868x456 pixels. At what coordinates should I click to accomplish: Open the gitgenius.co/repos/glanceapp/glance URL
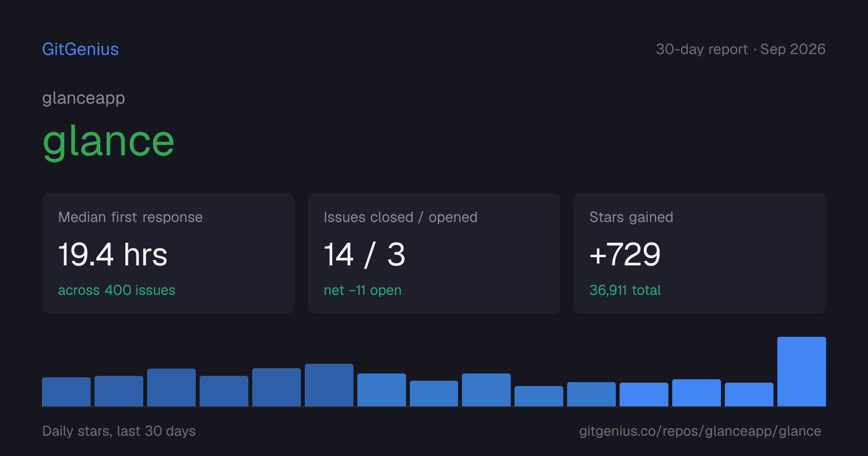click(700, 431)
